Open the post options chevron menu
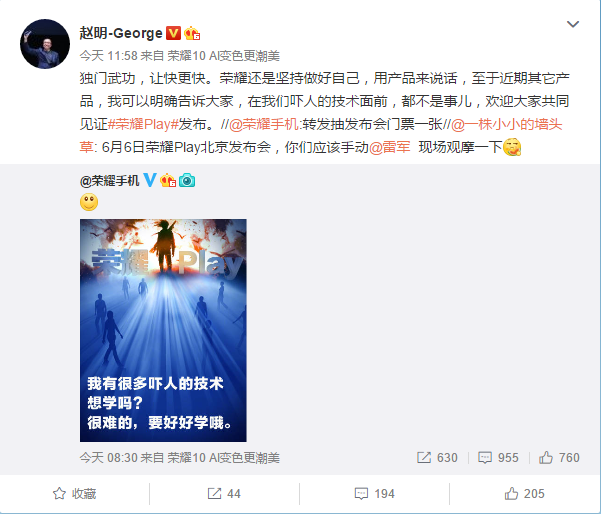Viewport: 601px width, 514px height. pos(573,24)
